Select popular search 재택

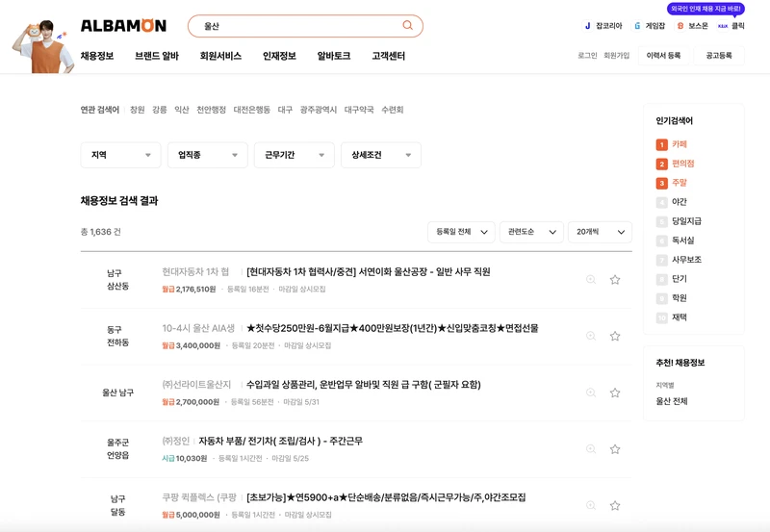click(x=680, y=317)
